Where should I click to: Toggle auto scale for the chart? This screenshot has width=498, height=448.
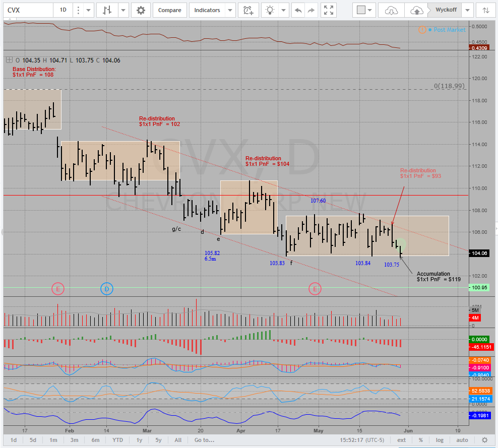(462, 440)
